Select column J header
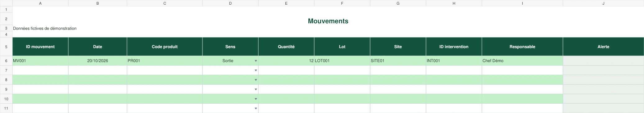The height and width of the screenshot is (113, 644). coord(603,3)
